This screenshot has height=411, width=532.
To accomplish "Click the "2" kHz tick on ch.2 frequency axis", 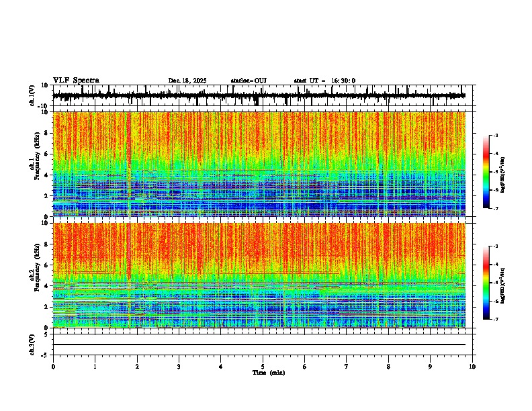I will (x=47, y=307).
